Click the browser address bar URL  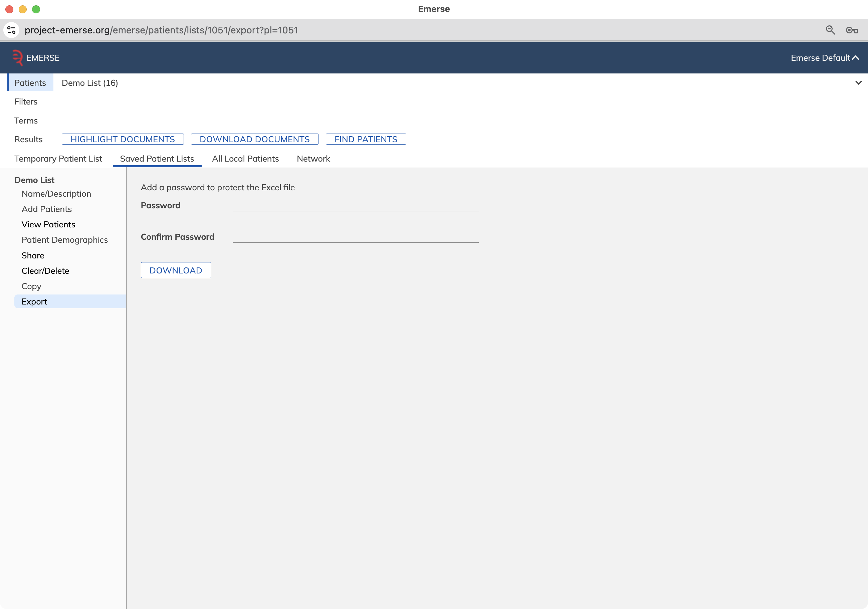[x=162, y=30]
